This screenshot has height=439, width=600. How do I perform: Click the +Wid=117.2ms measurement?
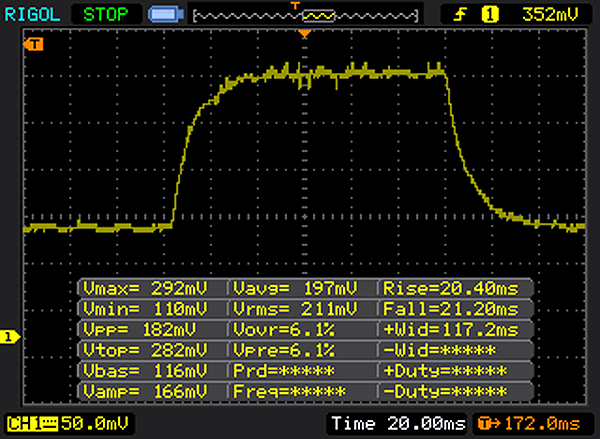click(451, 330)
